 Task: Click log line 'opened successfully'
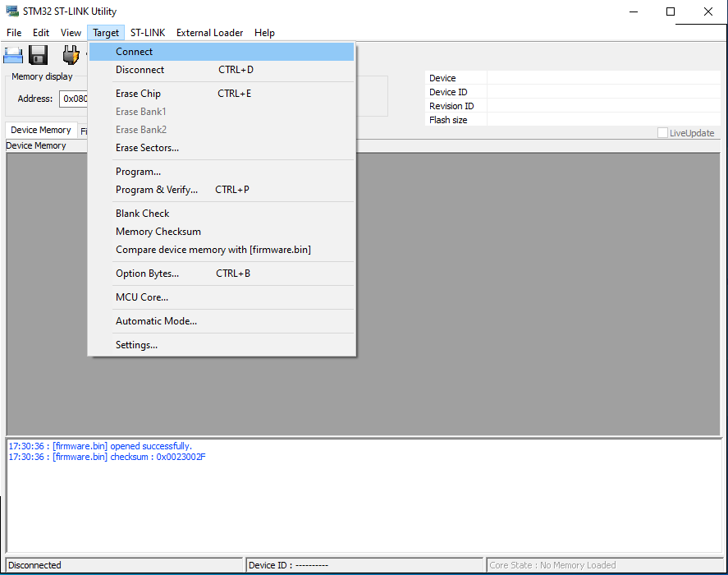100,446
